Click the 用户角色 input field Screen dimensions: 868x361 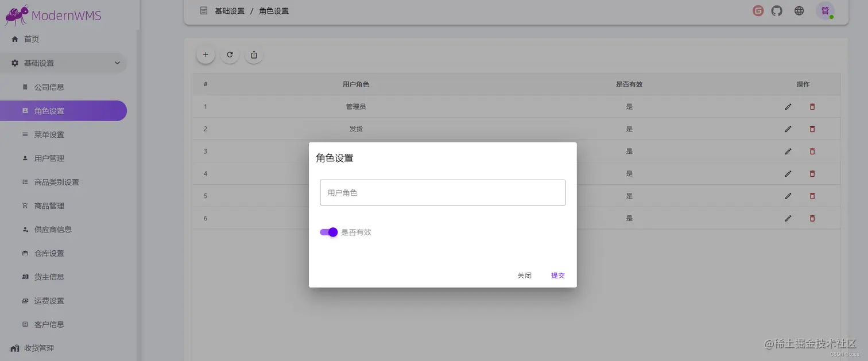click(442, 192)
